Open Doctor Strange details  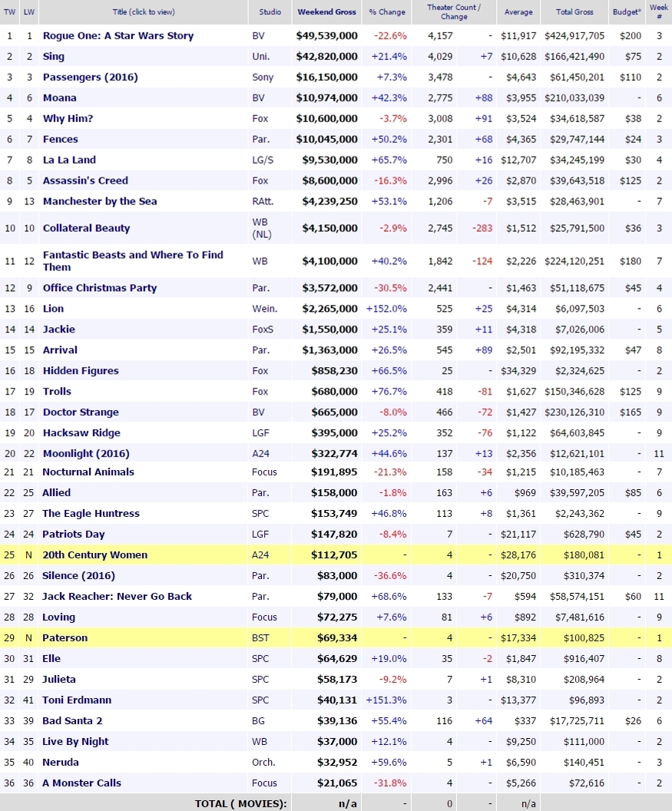(81, 412)
